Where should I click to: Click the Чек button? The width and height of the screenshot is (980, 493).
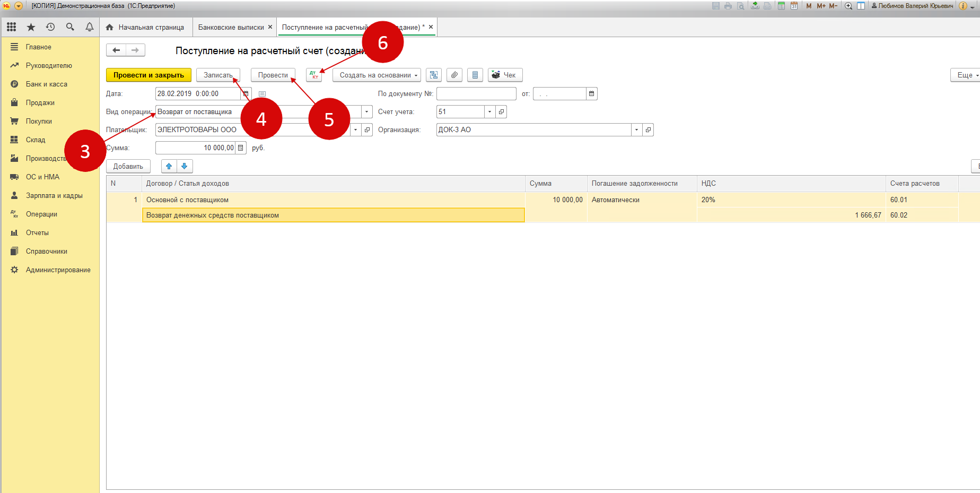pos(505,75)
